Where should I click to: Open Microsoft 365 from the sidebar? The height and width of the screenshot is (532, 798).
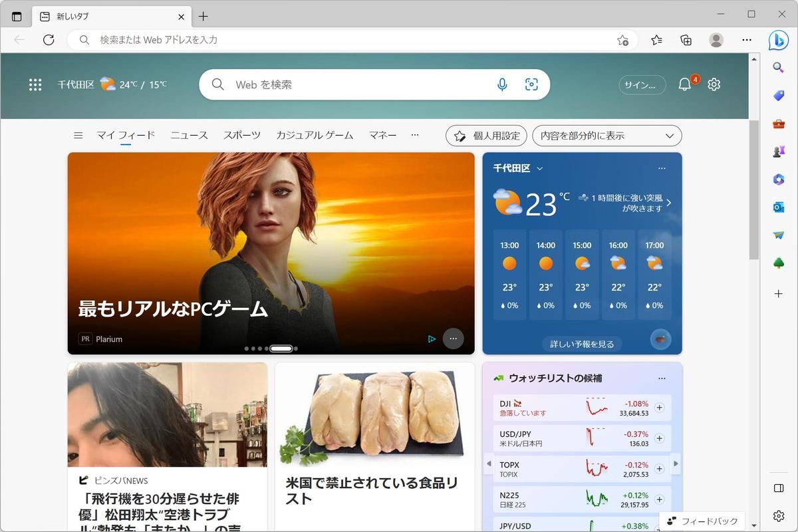pyautogui.click(x=779, y=180)
